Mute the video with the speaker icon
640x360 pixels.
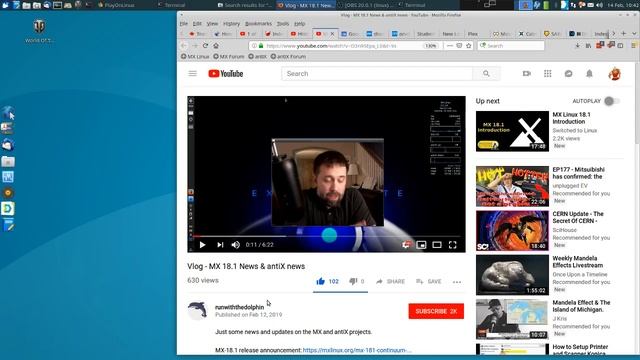[236, 245]
